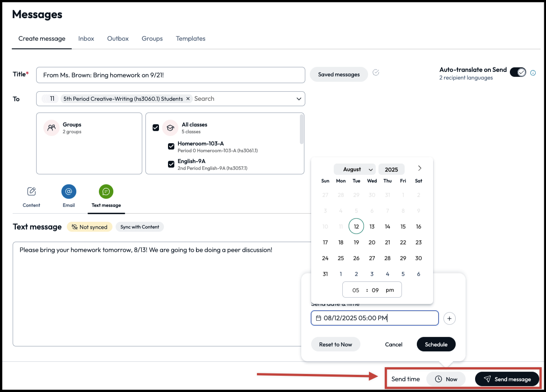
Task: Open the 2025 year selector
Action: point(391,169)
